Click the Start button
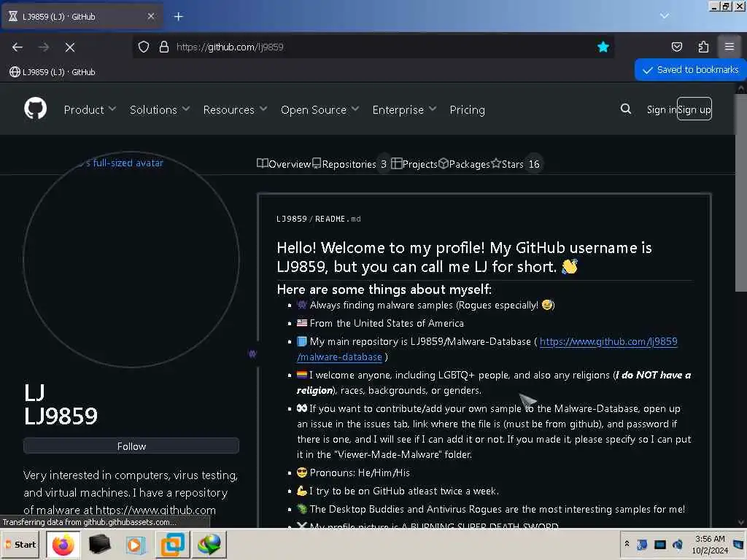747x560 pixels. [20, 544]
